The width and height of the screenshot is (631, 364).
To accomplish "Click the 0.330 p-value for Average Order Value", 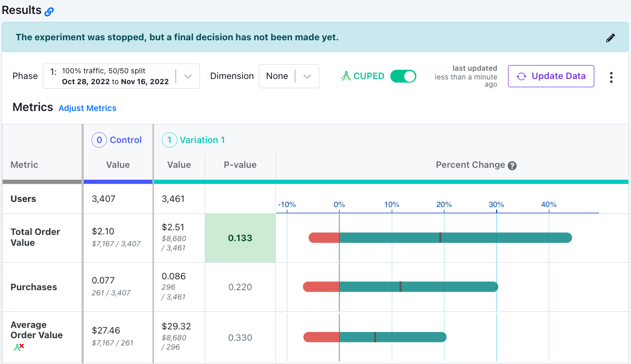I will [240, 338].
